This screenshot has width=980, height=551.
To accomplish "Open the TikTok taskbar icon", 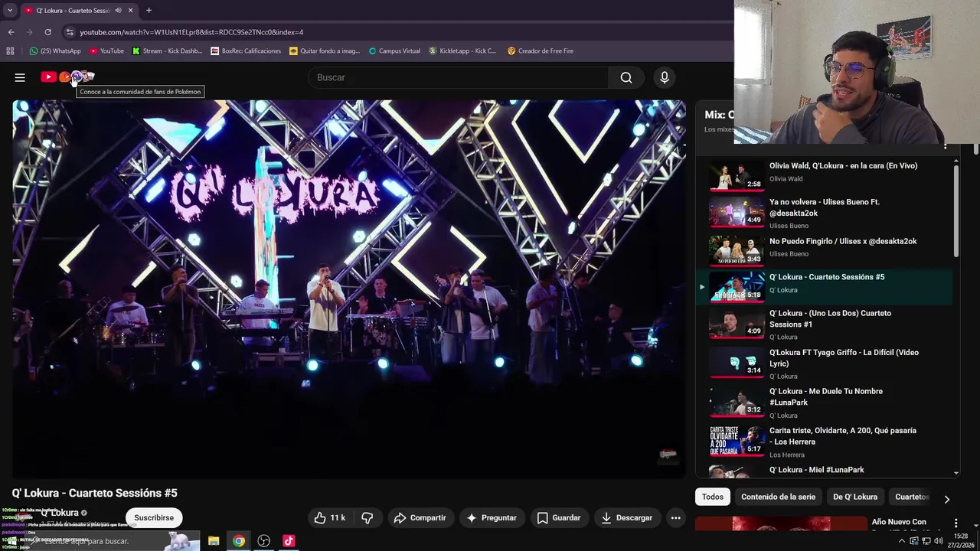I will [289, 541].
